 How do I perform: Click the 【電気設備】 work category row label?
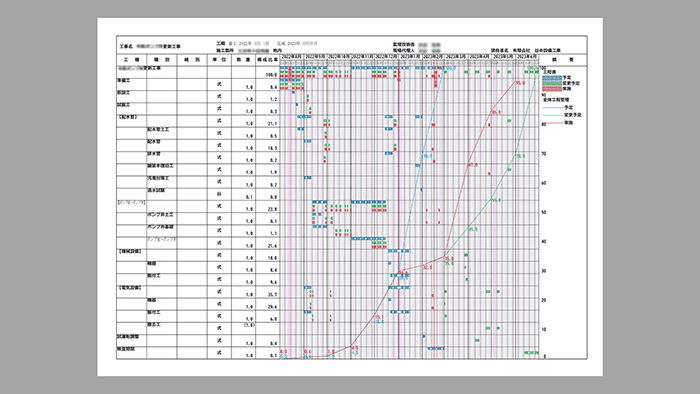click(129, 288)
